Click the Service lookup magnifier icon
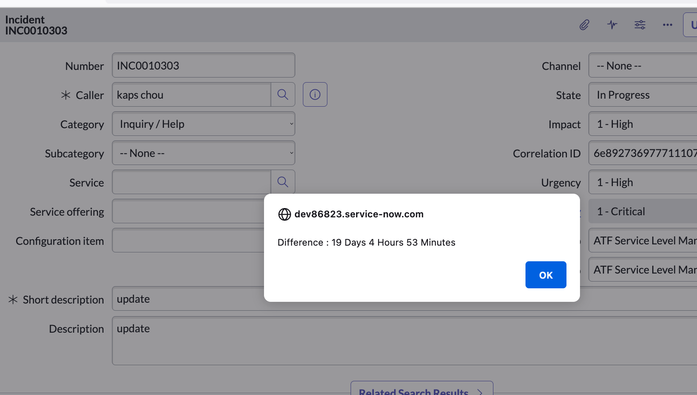Viewport: 697px width, 395px height. point(283,182)
